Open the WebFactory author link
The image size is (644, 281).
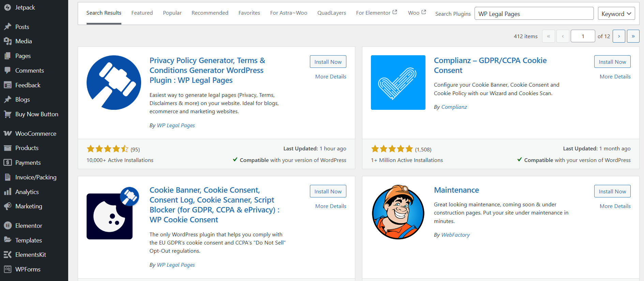coord(455,235)
